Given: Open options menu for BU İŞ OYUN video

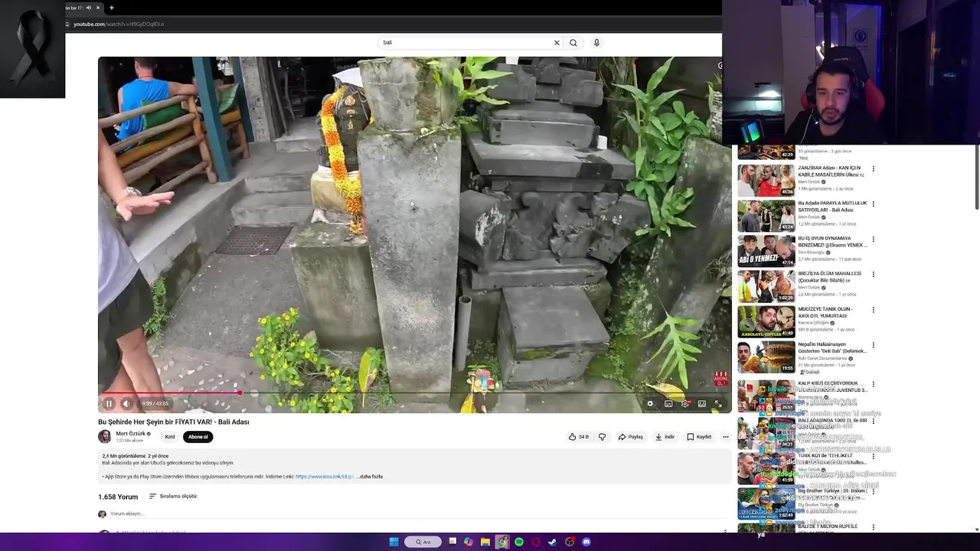Looking at the screenshot, I should click(x=873, y=240).
